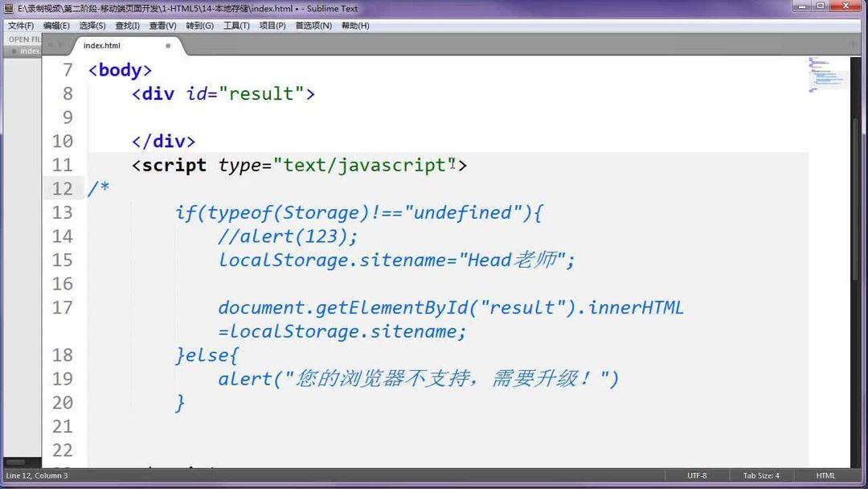This screenshot has width=868, height=489.
Task: Open the 首选项 menu
Action: click(x=313, y=25)
